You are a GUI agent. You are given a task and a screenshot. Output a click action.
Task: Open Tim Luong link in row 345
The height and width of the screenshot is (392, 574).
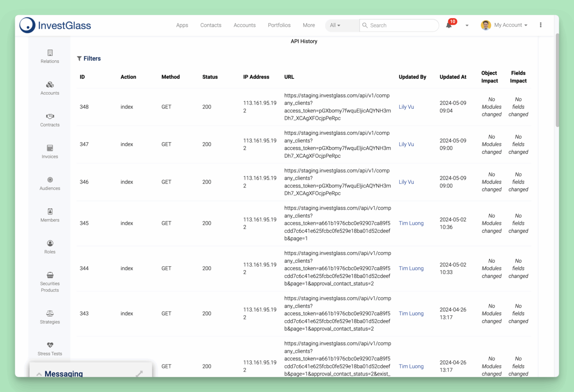click(411, 223)
